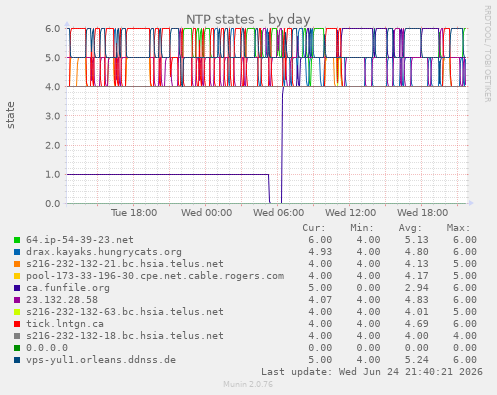Select the legend label s216-232-132-63.bc.hsia.telus.net
497x395 pixels.
click(125, 312)
